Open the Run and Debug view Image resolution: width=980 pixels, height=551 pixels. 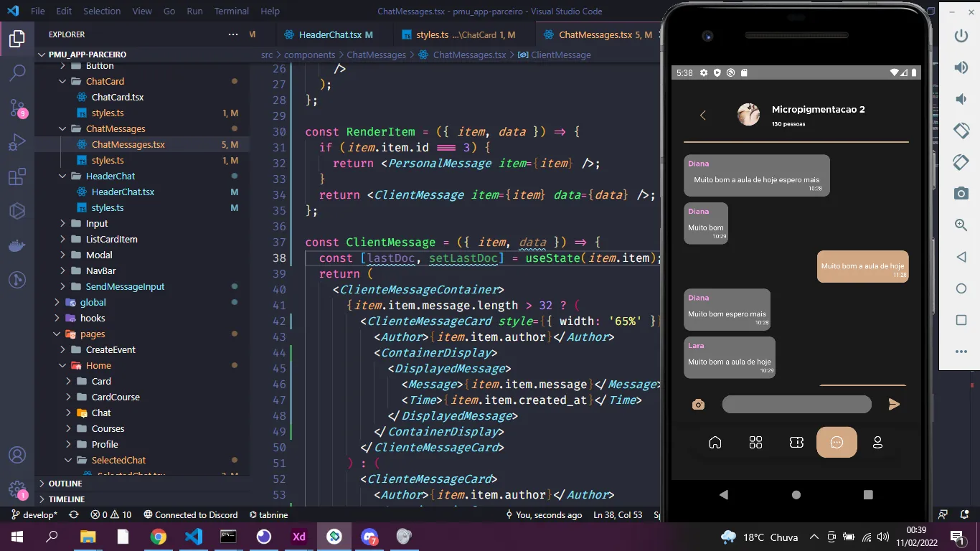pyautogui.click(x=17, y=142)
